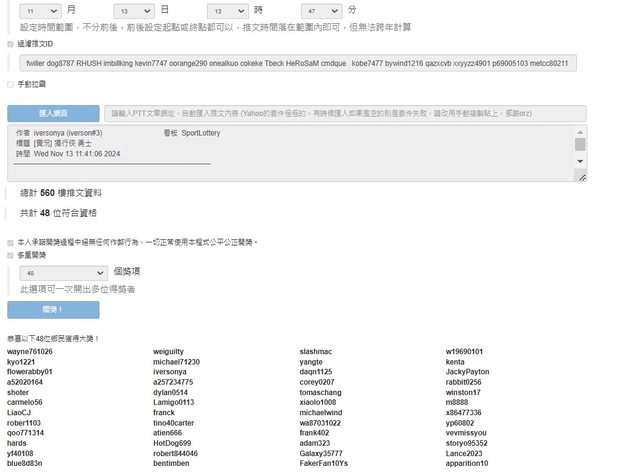The height and width of the screenshot is (472, 641).
Task: Toggle the 本人承諾 fairness pledge checkbox
Action: 11,242
